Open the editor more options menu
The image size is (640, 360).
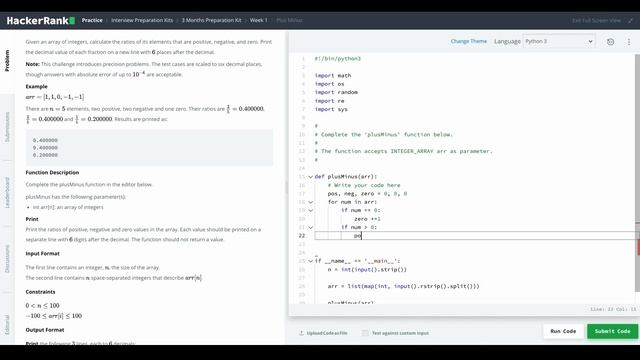coord(629,42)
